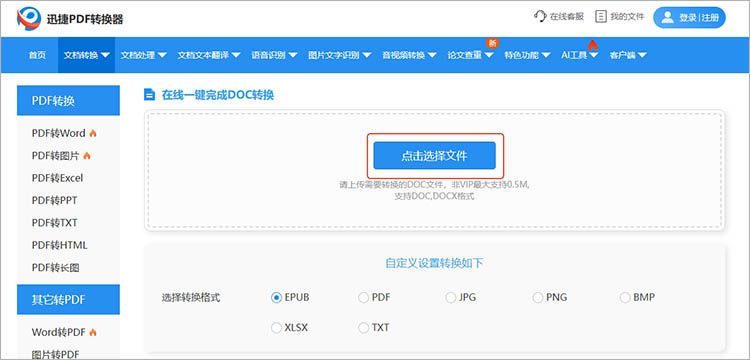The height and width of the screenshot is (360, 750).
Task: Click the flame icon next to PDF转Word
Action: click(x=93, y=133)
